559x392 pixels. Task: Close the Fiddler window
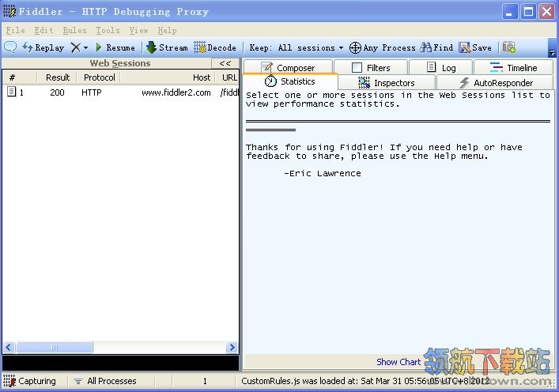[x=546, y=12]
